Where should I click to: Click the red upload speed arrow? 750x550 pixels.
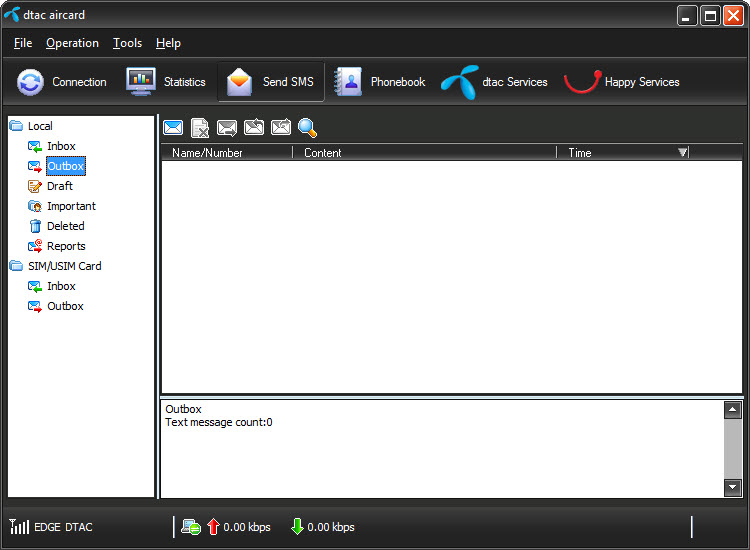[213, 527]
